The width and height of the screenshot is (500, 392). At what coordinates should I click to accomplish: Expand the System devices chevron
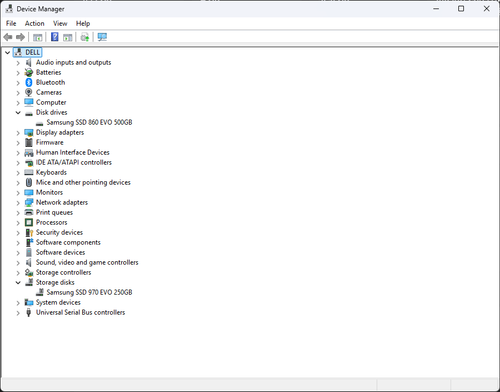click(18, 303)
